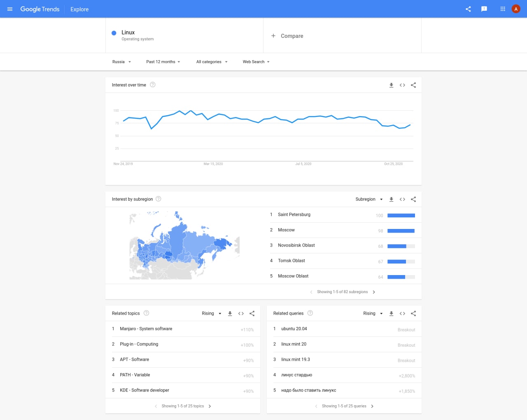Open Rising dropdown in Related queries
Screen dimensions: 527x420
point(373,313)
